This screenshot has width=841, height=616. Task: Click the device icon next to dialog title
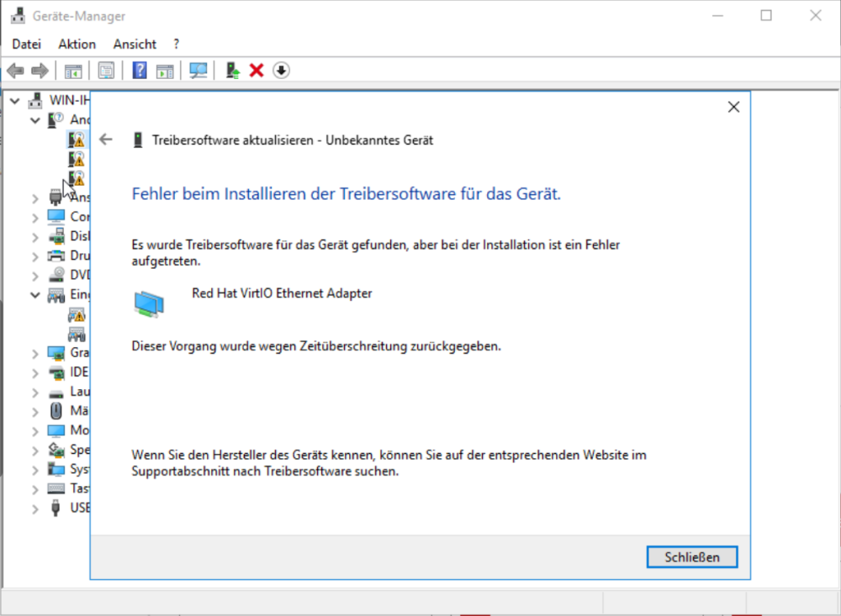138,140
